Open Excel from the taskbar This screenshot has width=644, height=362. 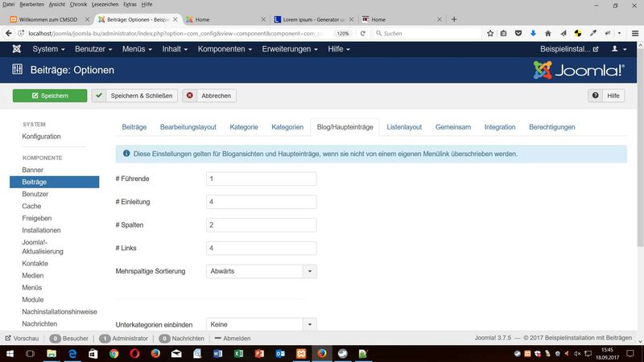coord(238,353)
